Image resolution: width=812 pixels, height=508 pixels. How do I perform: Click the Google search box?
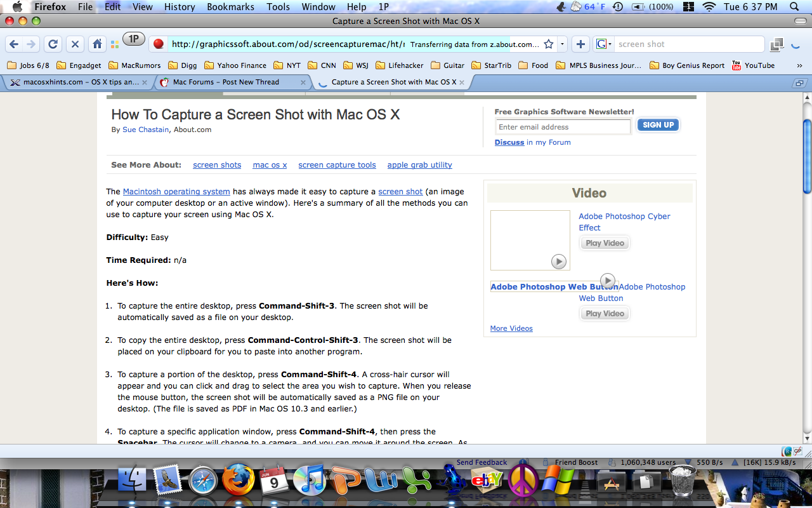click(689, 44)
